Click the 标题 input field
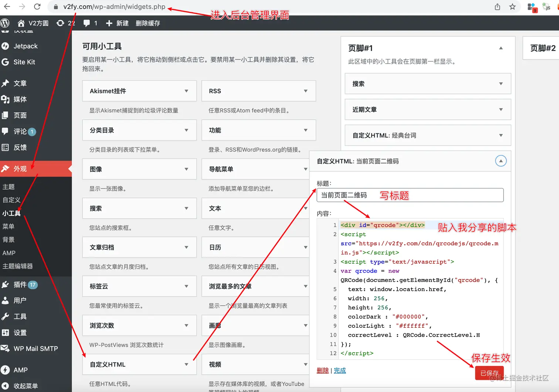The width and height of the screenshot is (559, 392). [x=410, y=195]
